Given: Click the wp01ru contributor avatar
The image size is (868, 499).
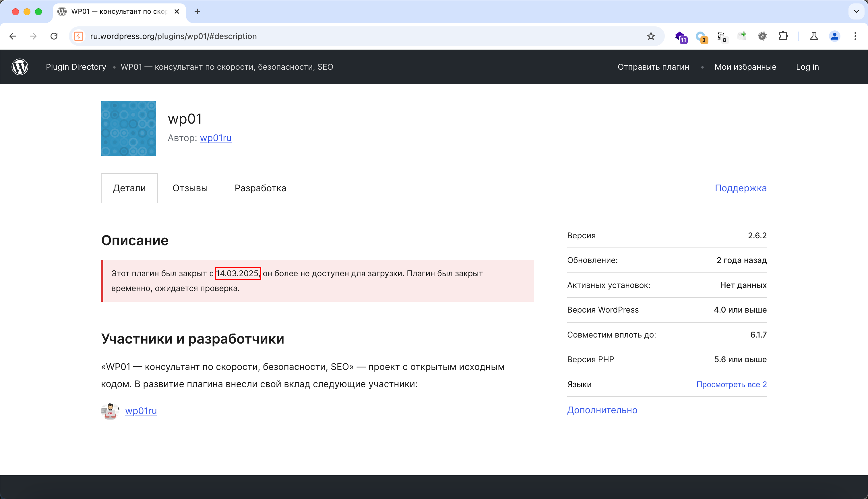Looking at the screenshot, I should [x=110, y=411].
